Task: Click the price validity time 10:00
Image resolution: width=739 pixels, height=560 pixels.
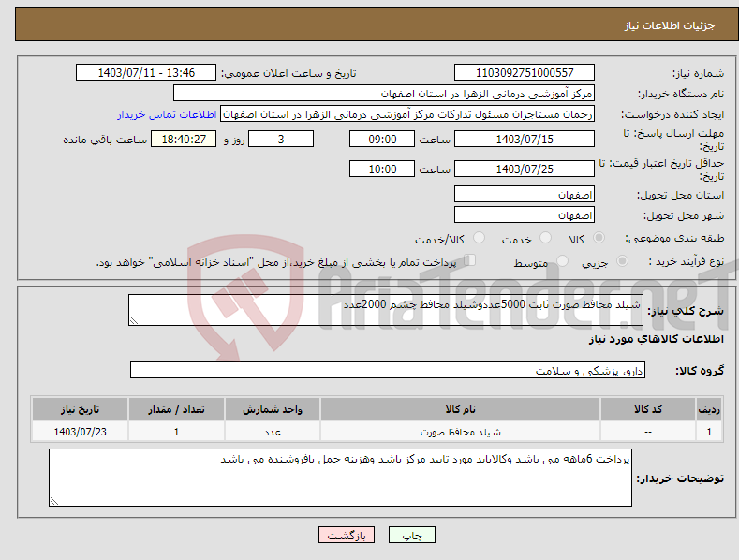Action: [382, 169]
